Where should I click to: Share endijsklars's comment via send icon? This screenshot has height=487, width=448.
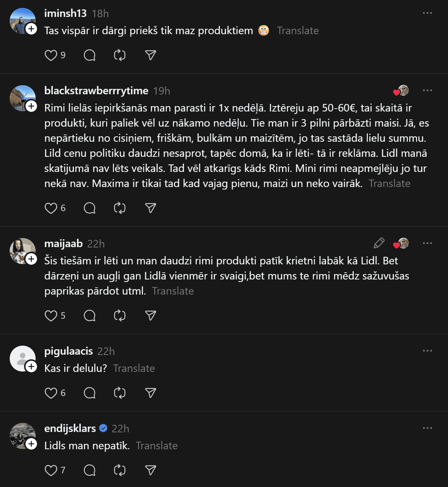pos(150,470)
